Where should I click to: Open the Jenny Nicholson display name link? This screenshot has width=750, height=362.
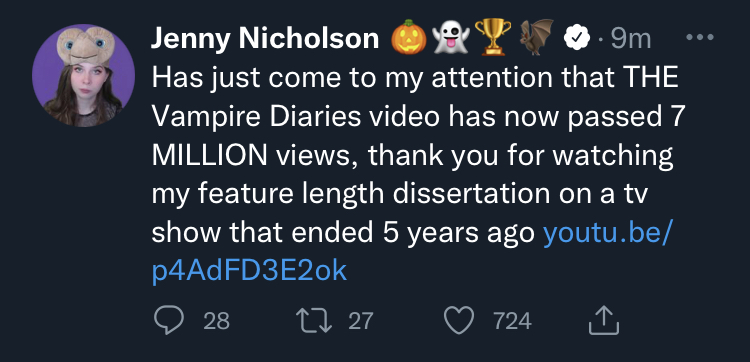pyautogui.click(x=265, y=38)
